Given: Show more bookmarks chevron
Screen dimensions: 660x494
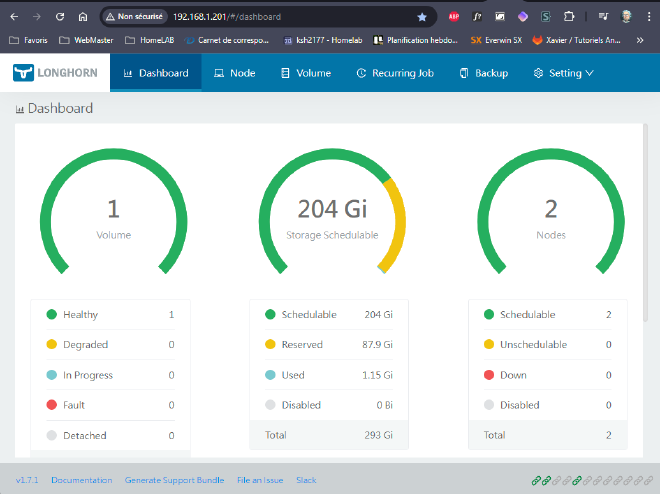Looking at the screenshot, I should pos(640,40).
